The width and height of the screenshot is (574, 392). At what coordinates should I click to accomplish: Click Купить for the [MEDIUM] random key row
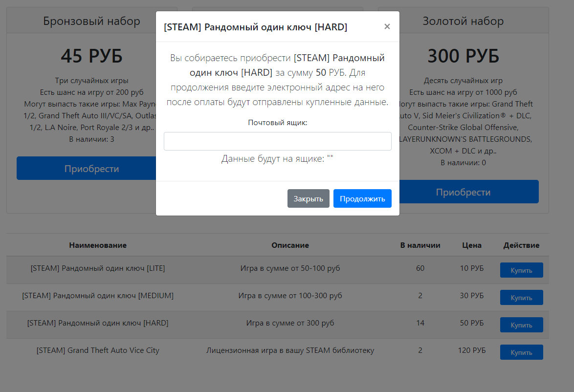(x=521, y=298)
